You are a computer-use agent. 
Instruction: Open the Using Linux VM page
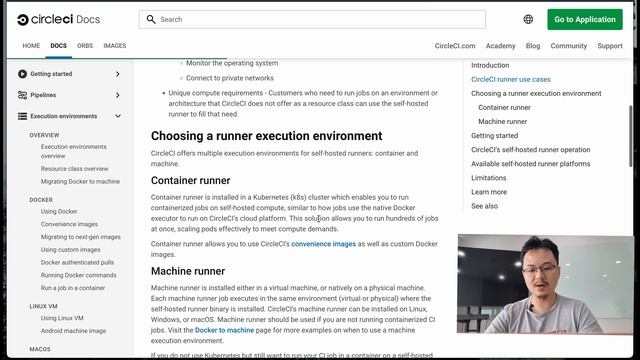click(x=62, y=318)
